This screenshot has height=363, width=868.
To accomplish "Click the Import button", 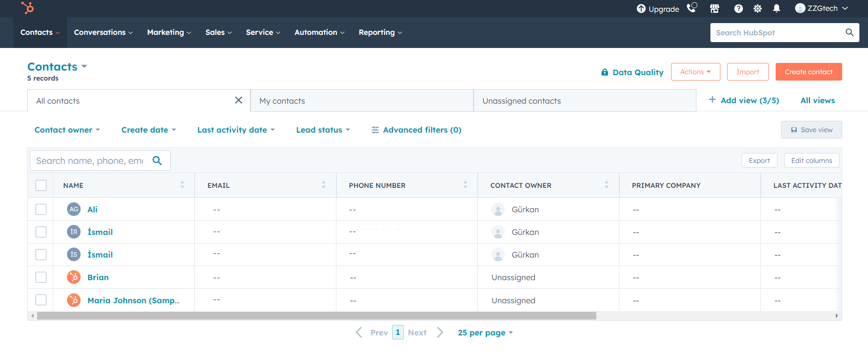I will pyautogui.click(x=748, y=72).
